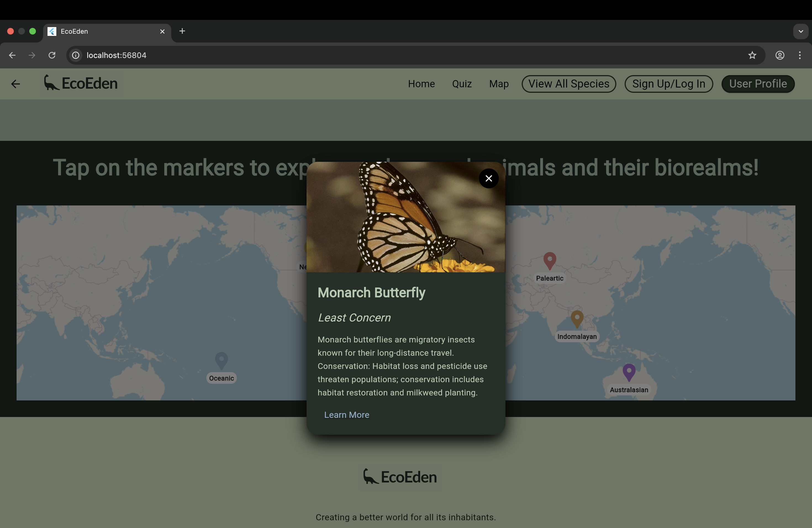The image size is (812, 528).
Task: Open the browser profile icon
Action: click(x=780, y=55)
